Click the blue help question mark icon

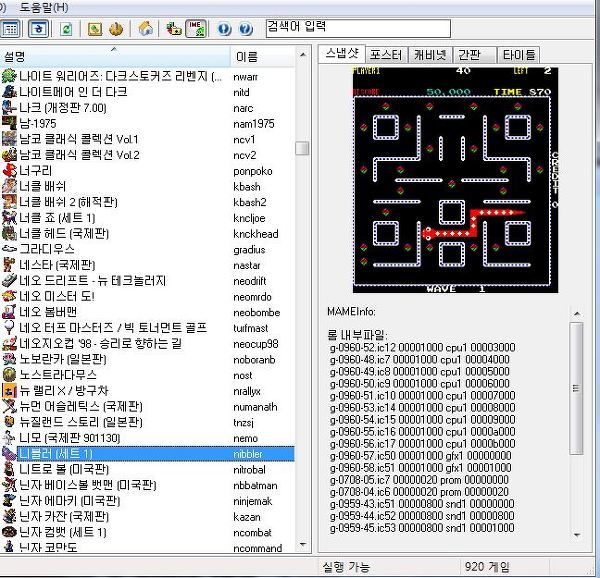point(246,29)
